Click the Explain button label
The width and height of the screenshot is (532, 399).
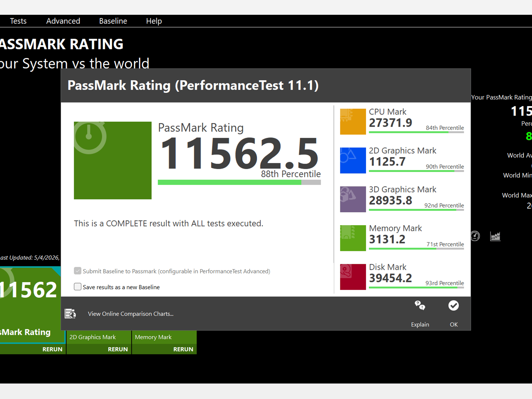pyautogui.click(x=420, y=324)
